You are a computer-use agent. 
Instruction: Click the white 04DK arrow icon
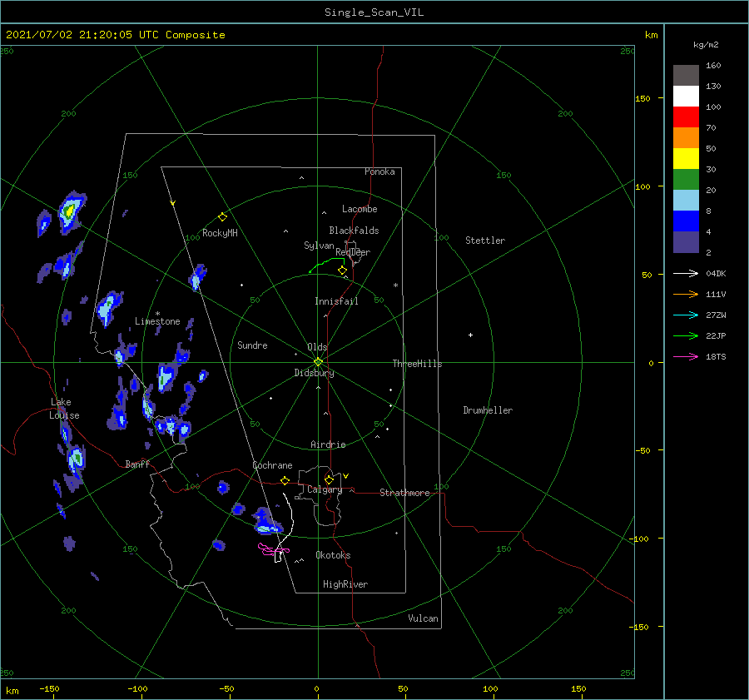(x=686, y=273)
